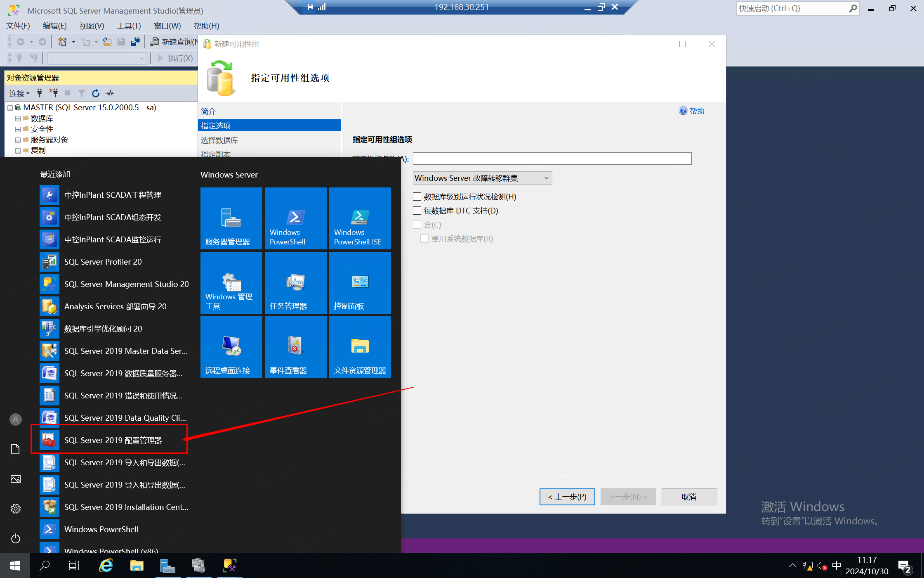Open SQL Server 2019 配置管理器 from Start menu

coord(113,440)
